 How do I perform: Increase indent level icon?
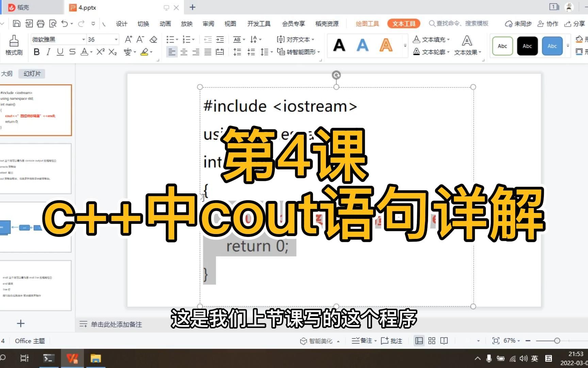[220, 40]
